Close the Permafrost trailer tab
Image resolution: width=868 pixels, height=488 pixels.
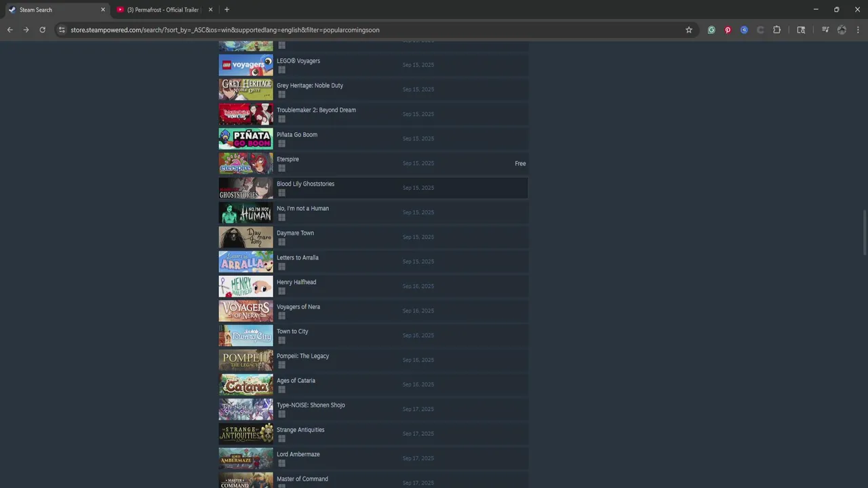(x=211, y=9)
